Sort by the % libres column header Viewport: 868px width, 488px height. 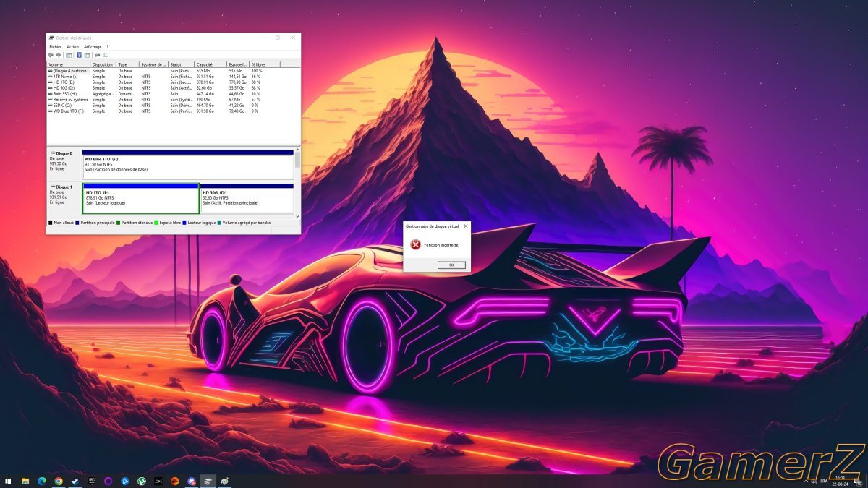pos(263,64)
